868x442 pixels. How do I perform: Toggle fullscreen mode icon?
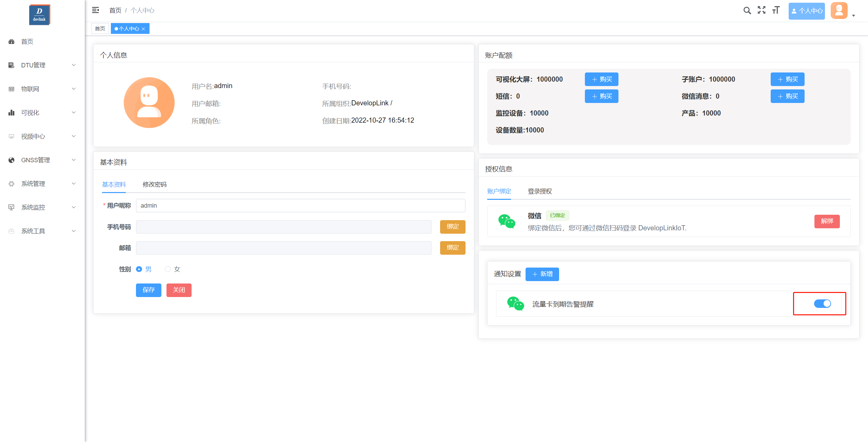762,10
